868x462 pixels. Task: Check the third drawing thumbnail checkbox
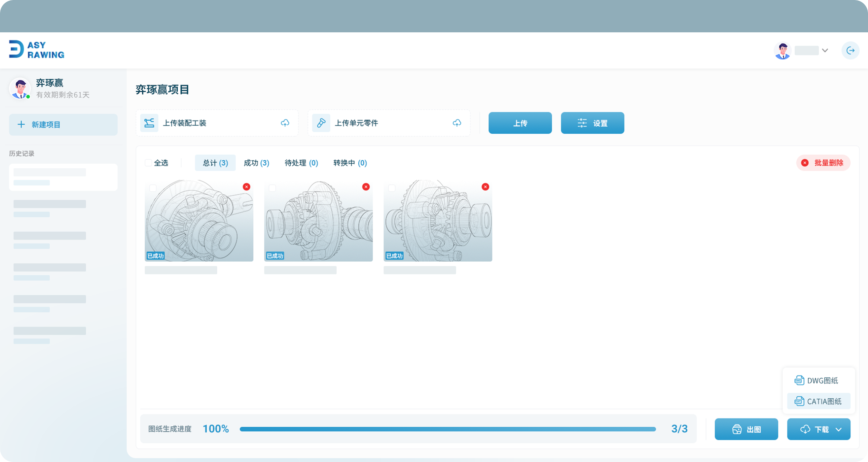point(392,188)
